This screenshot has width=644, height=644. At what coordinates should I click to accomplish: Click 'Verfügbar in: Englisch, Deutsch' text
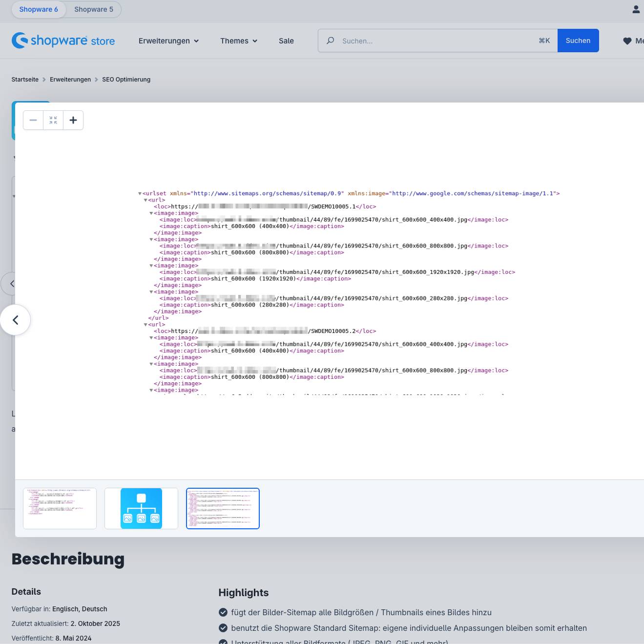(x=59, y=609)
